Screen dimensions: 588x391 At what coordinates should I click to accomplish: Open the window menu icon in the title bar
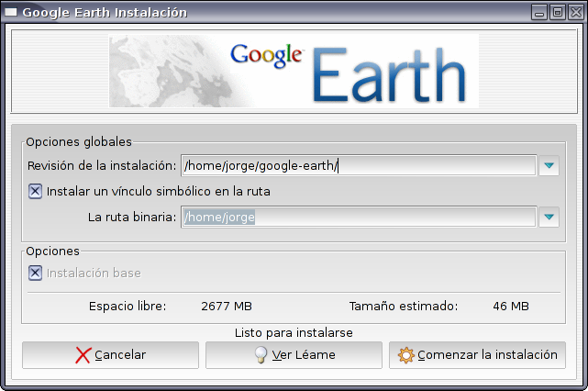click(x=11, y=13)
